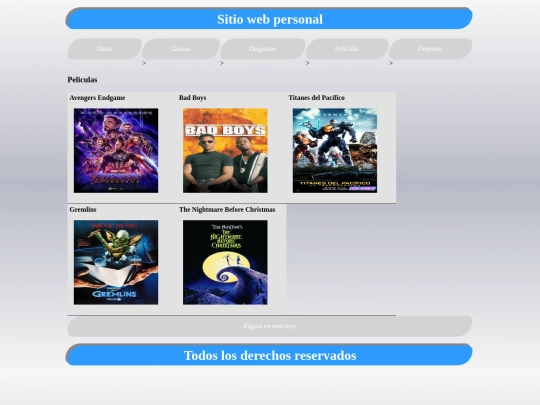
Task: Select the Peliculas navigation tab
Action: coord(347,49)
